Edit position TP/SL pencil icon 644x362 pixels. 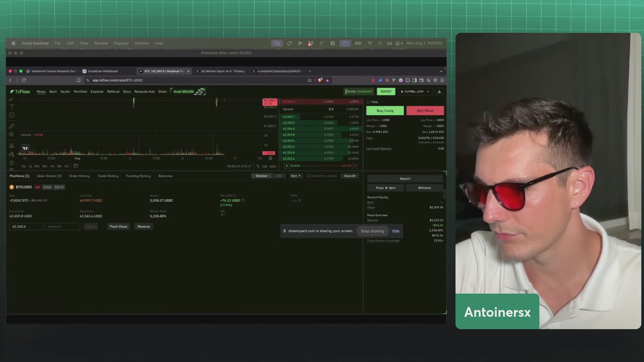tap(300, 200)
